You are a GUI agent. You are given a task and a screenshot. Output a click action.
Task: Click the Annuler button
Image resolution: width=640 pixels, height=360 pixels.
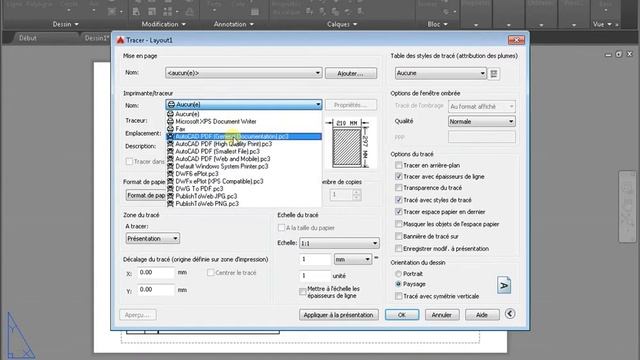pos(442,315)
